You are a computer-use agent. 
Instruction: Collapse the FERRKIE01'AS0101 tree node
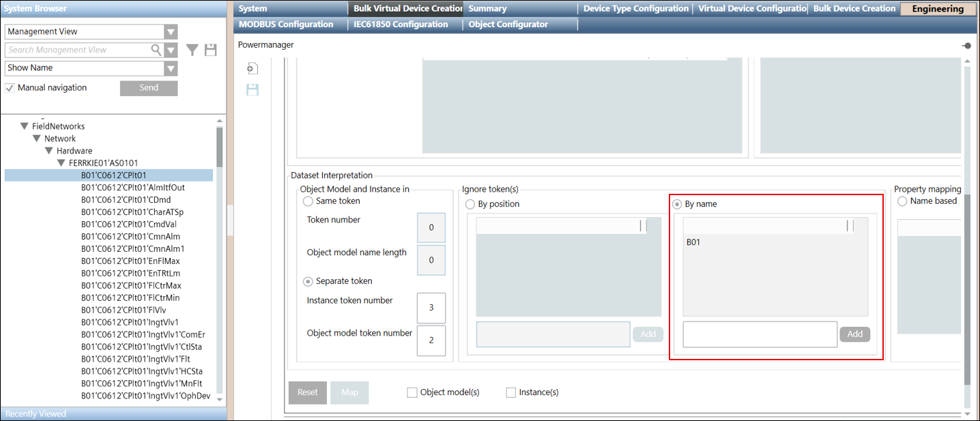[61, 163]
